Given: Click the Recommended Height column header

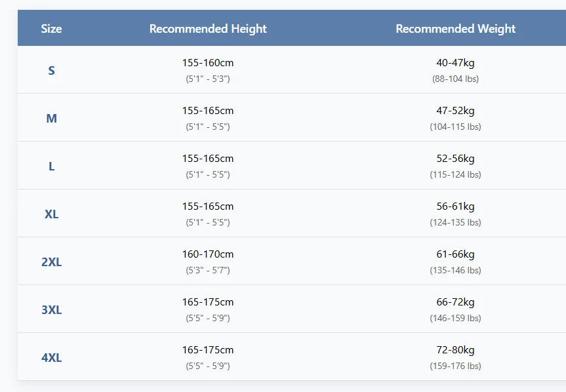Looking at the screenshot, I should pyautogui.click(x=208, y=29).
